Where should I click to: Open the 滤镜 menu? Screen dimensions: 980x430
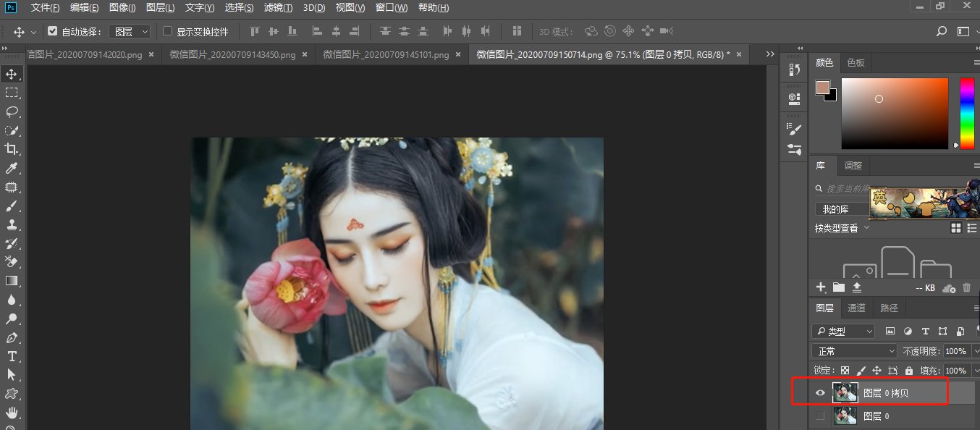pyautogui.click(x=279, y=8)
